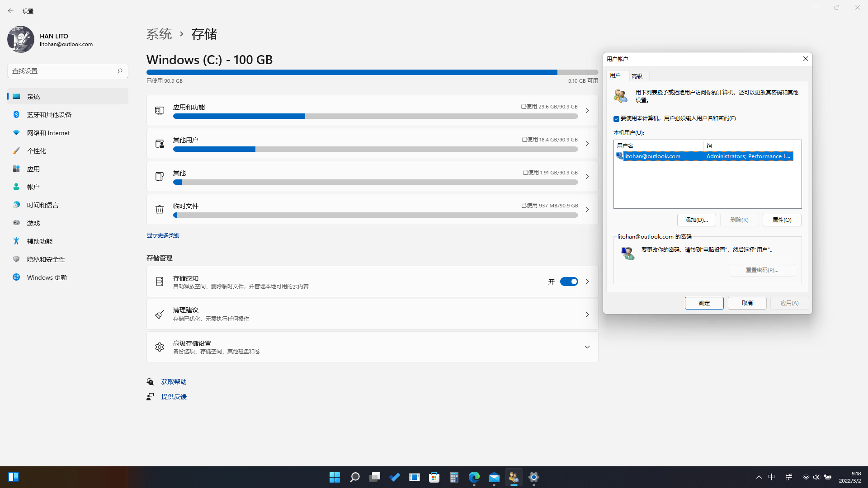Open the Windows 更新 sidebar icon

(x=16, y=277)
